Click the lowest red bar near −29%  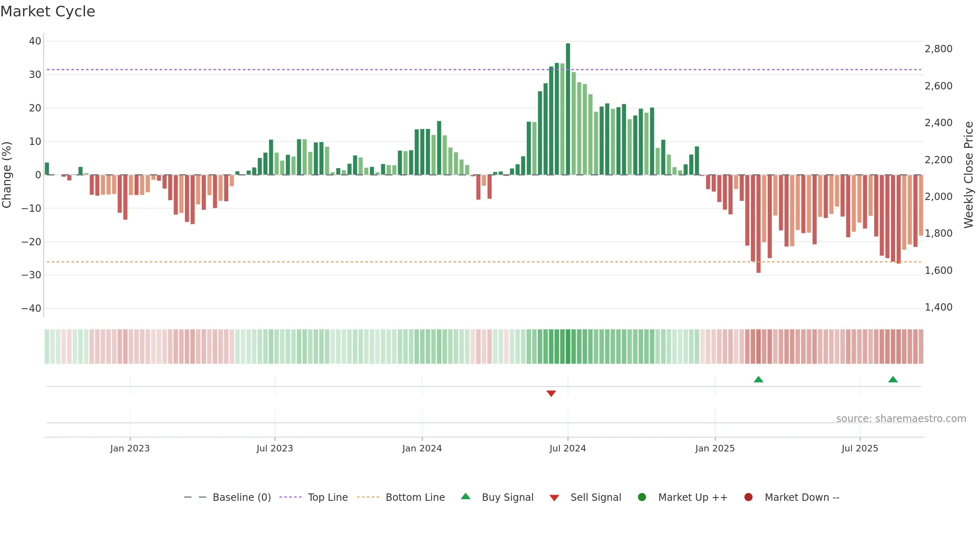(758, 224)
